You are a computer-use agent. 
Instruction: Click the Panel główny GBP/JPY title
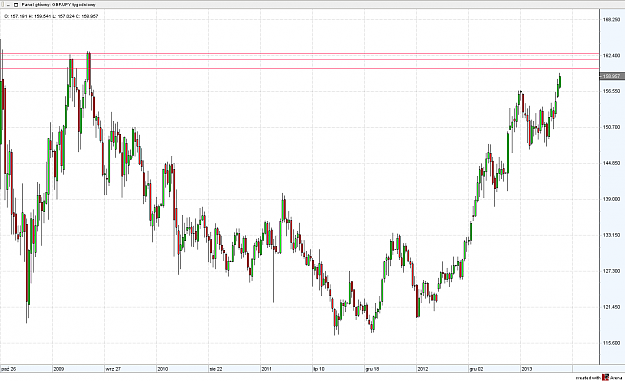tap(58, 5)
